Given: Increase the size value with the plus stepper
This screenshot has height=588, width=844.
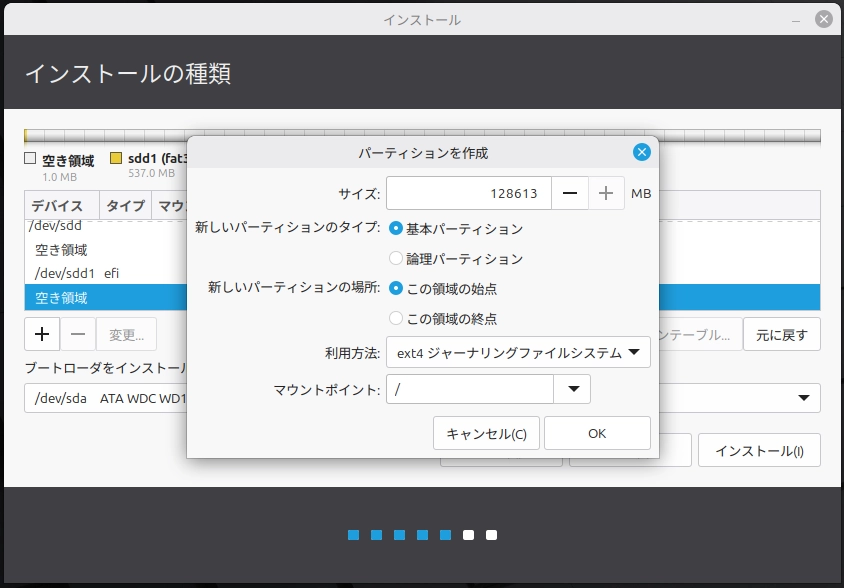Looking at the screenshot, I should pyautogui.click(x=605, y=193).
